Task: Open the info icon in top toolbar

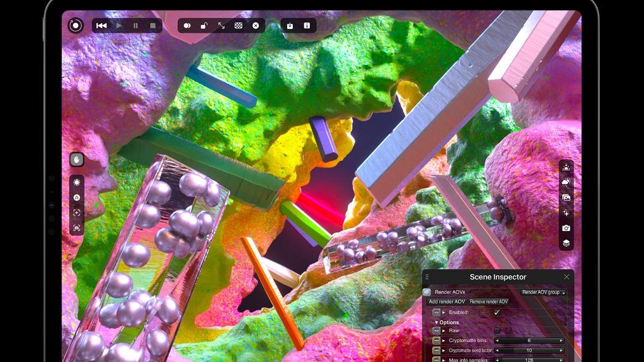Action: [x=307, y=26]
